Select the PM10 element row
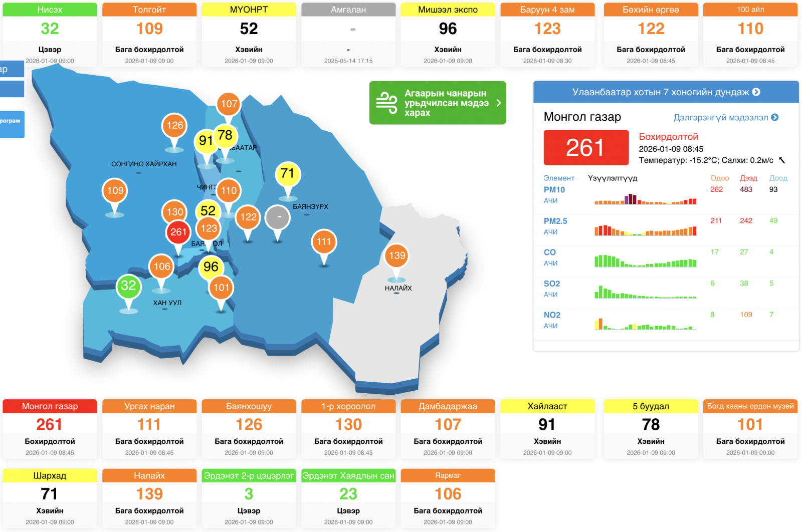This screenshot has width=802, height=532. click(x=554, y=190)
